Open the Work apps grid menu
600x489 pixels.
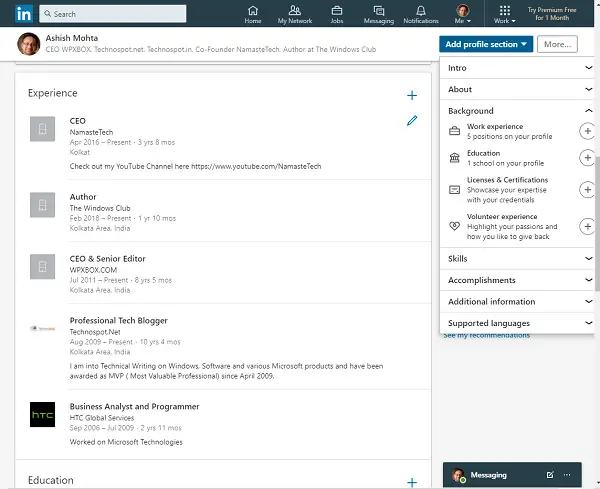click(x=505, y=15)
